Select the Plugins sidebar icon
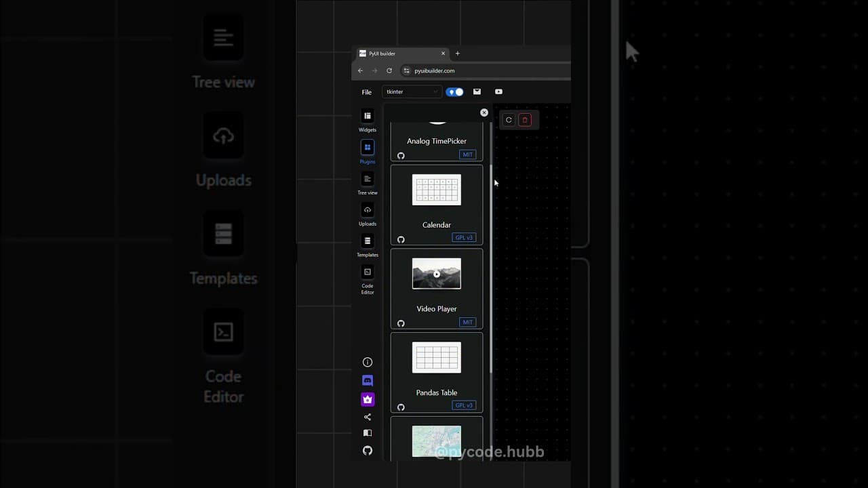The height and width of the screenshot is (488, 868). coord(368,147)
